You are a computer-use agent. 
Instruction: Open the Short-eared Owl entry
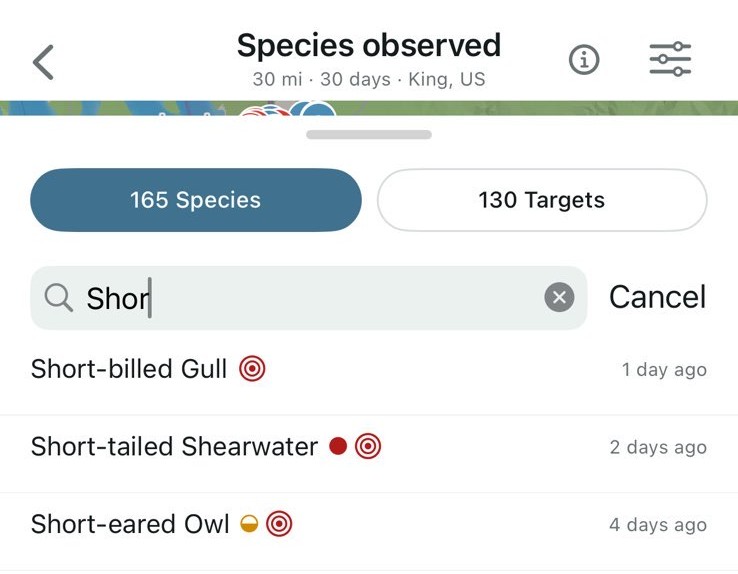tap(130, 523)
